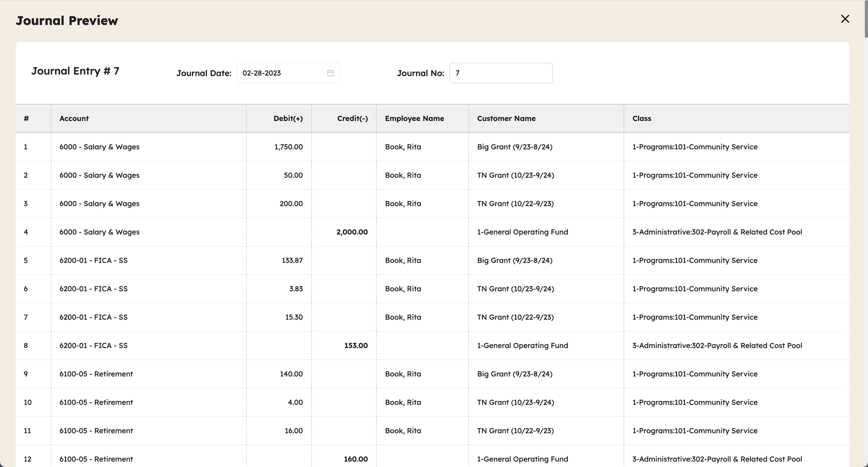Click the Employee Name column header
The height and width of the screenshot is (467, 868).
point(414,119)
